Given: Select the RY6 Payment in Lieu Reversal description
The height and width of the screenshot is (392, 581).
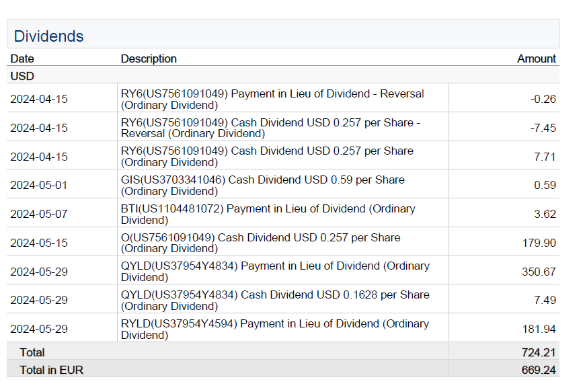Looking at the screenshot, I should click(x=272, y=99).
